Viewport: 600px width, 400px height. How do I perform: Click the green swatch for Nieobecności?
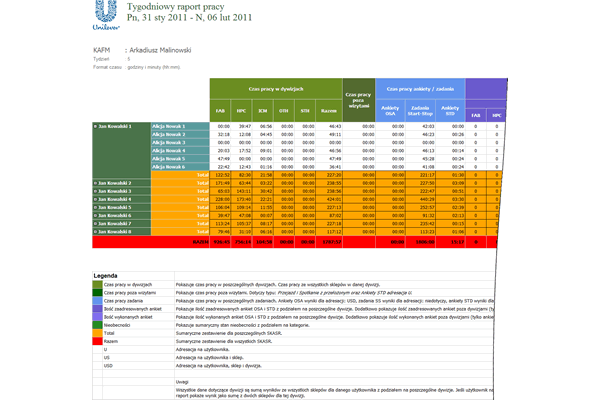(98, 325)
